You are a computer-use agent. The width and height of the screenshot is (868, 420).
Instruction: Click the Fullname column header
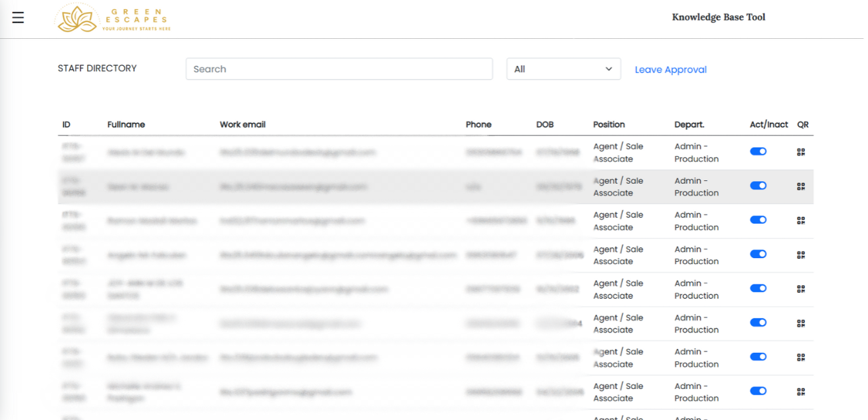click(x=126, y=124)
